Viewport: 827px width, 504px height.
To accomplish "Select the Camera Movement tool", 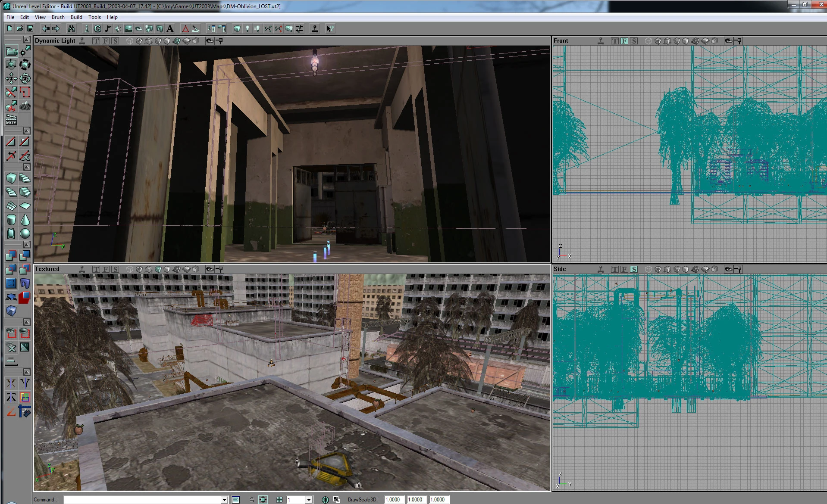I will point(11,51).
